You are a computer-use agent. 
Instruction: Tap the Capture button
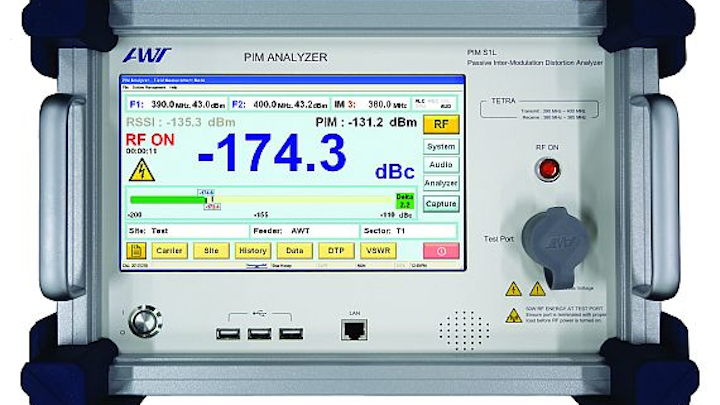[x=441, y=204]
